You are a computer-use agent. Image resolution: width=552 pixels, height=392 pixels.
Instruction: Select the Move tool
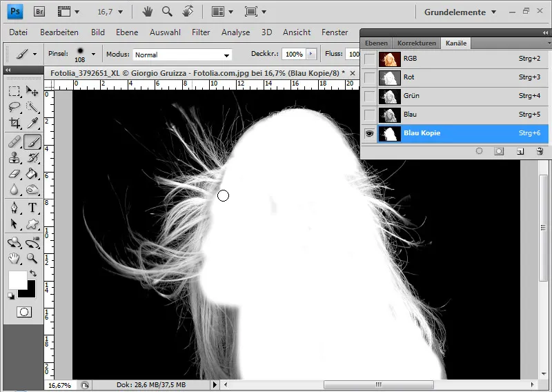32,91
